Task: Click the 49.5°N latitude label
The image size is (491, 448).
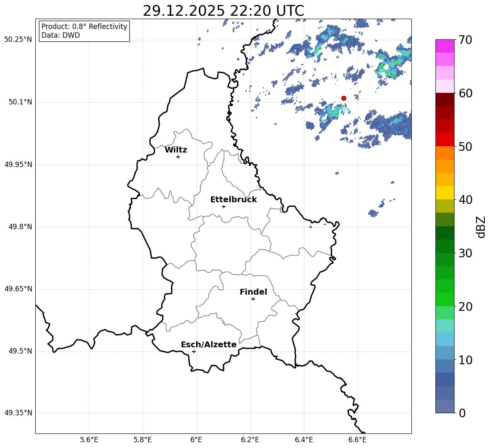Action: click(20, 351)
